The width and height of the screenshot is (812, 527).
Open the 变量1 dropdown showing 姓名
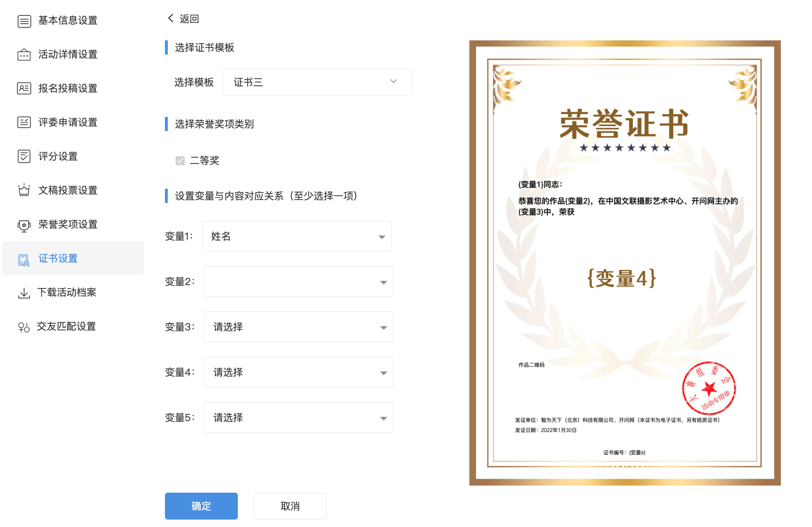297,236
